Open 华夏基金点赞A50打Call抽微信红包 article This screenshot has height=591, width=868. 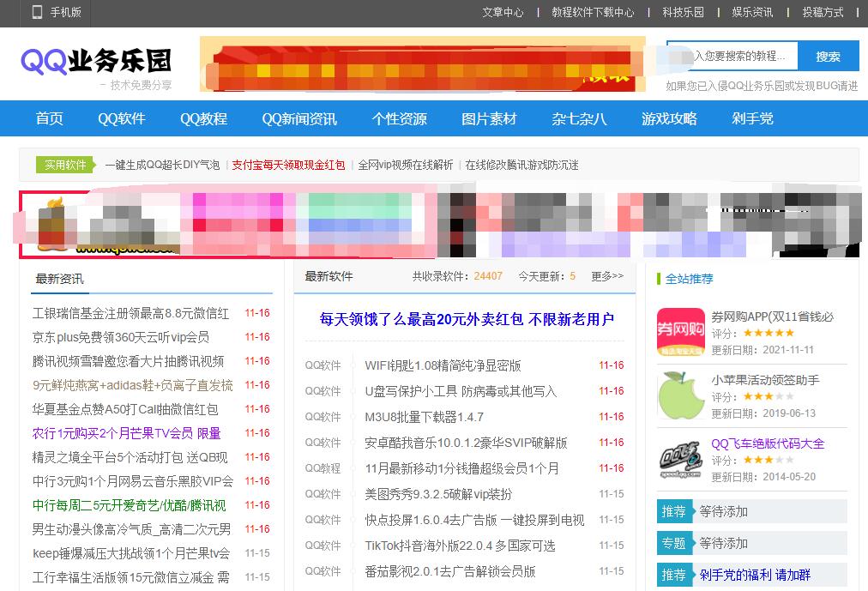(125, 409)
